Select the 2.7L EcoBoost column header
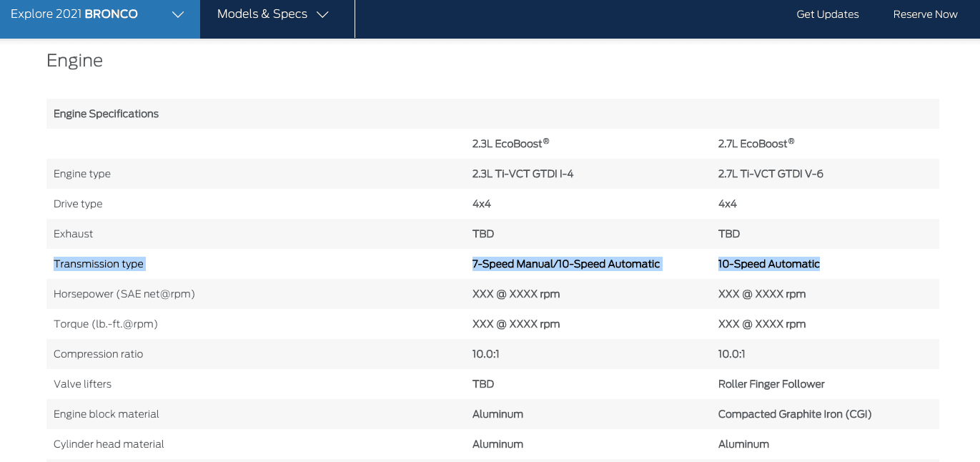 (x=756, y=143)
